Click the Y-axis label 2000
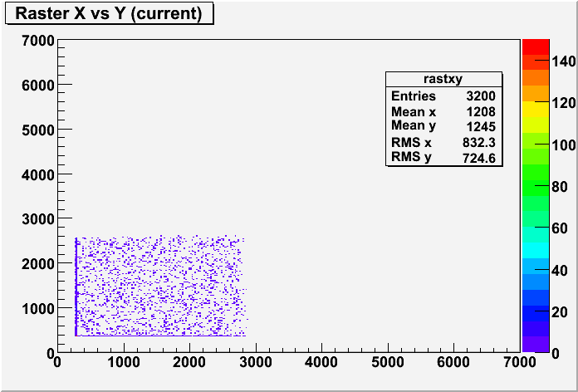This screenshot has width=578, height=392. [37, 263]
